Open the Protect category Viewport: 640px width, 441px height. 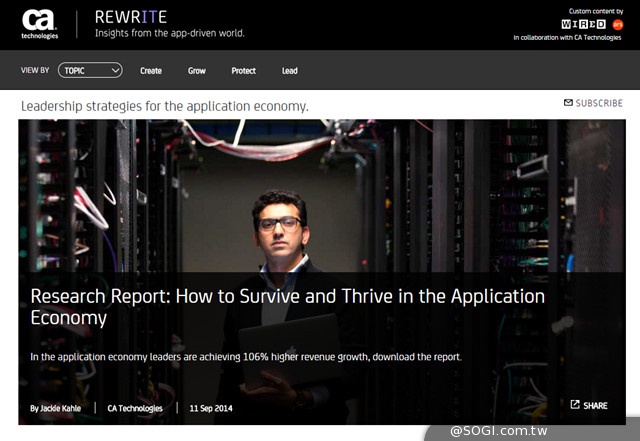pos(243,71)
